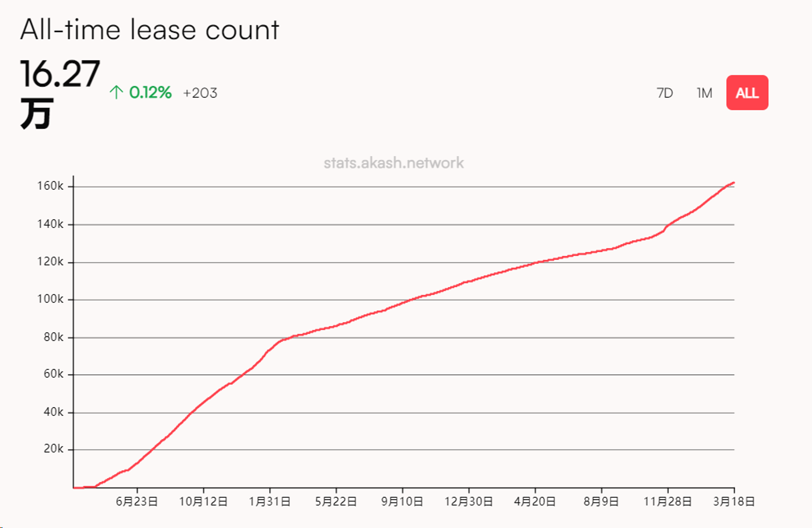812x528 pixels.
Task: Click the green up-arrow trend icon
Action: (116, 93)
